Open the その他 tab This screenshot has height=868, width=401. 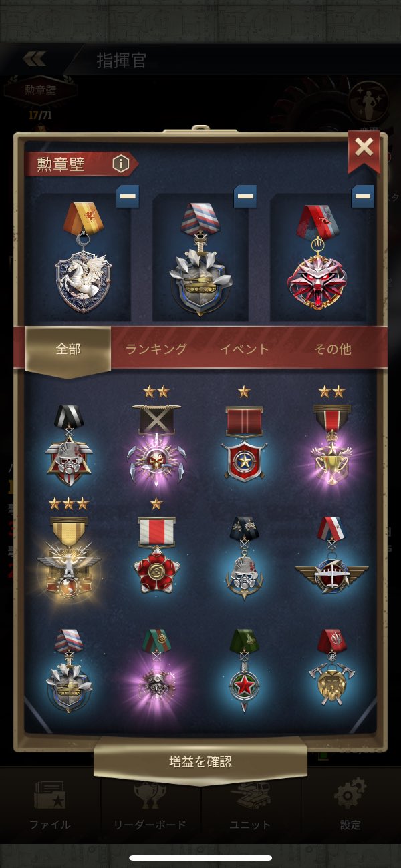332,349
